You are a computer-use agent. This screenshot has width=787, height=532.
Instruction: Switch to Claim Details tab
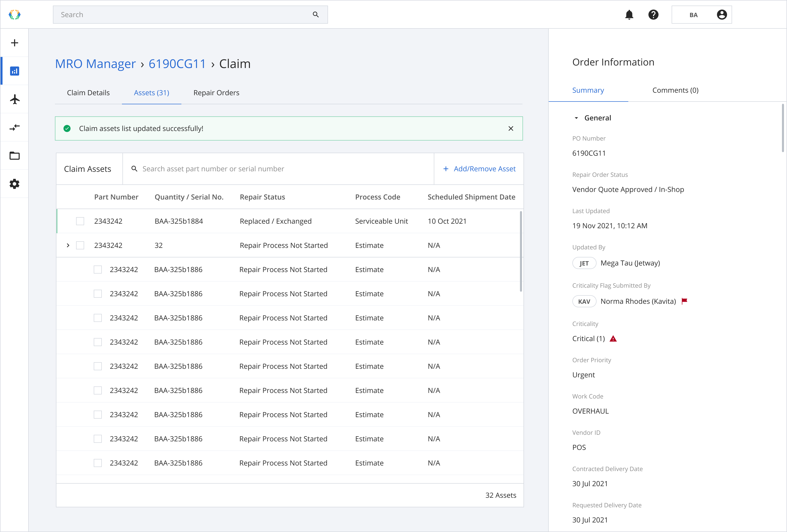coord(88,93)
